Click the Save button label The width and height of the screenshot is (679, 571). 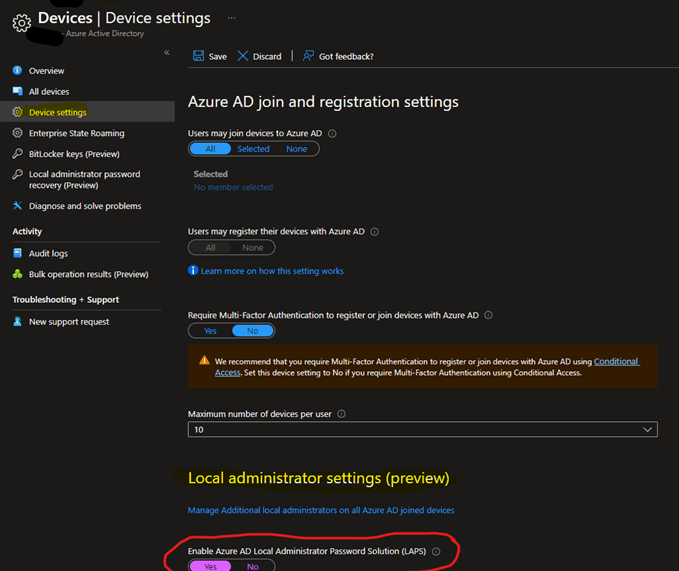pos(217,56)
